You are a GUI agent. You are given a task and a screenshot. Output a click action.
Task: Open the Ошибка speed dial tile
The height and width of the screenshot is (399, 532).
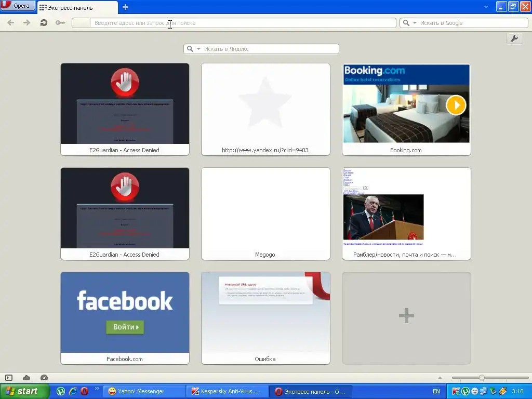click(x=265, y=318)
